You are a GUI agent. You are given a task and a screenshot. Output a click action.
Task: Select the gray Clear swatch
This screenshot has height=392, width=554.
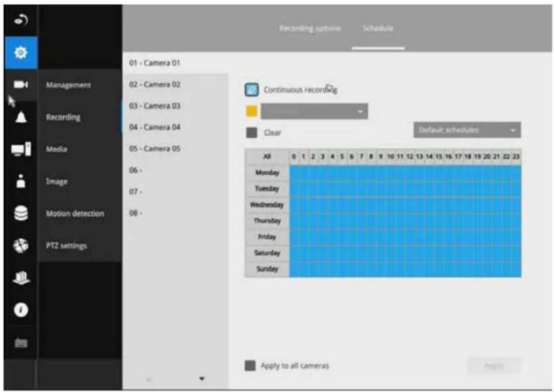coord(252,132)
